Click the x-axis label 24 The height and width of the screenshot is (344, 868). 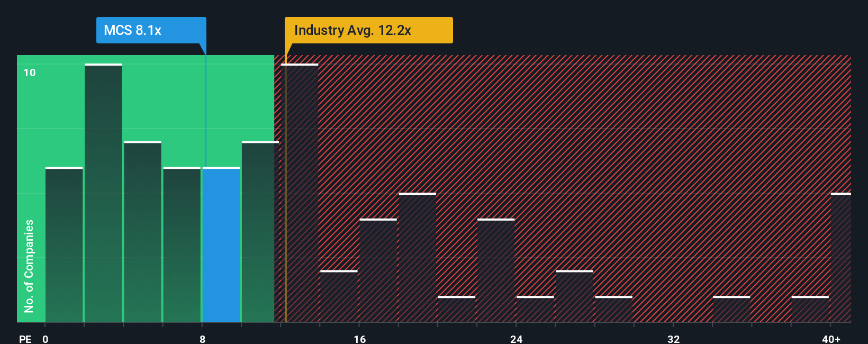pyautogui.click(x=517, y=339)
